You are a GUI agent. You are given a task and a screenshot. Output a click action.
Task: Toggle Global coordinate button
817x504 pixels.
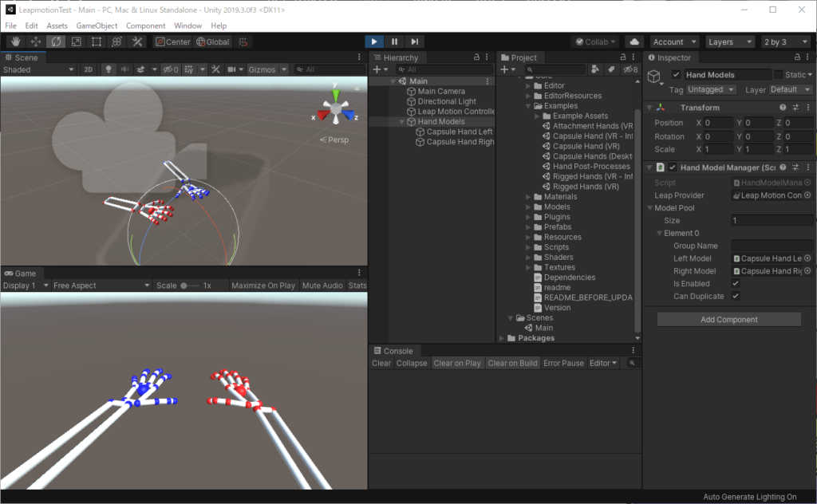212,41
